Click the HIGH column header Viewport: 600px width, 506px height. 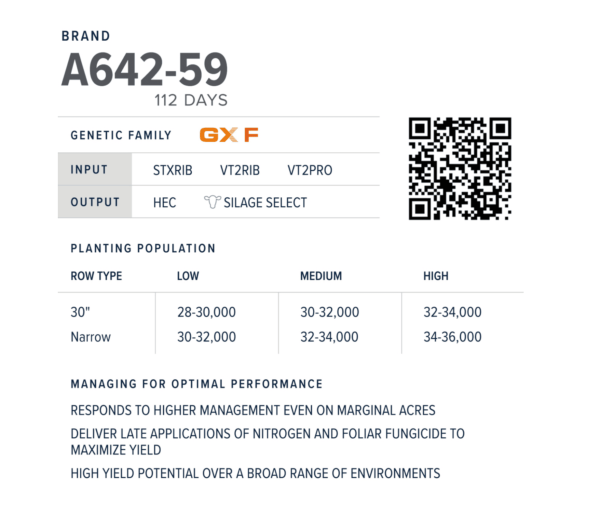click(x=436, y=276)
